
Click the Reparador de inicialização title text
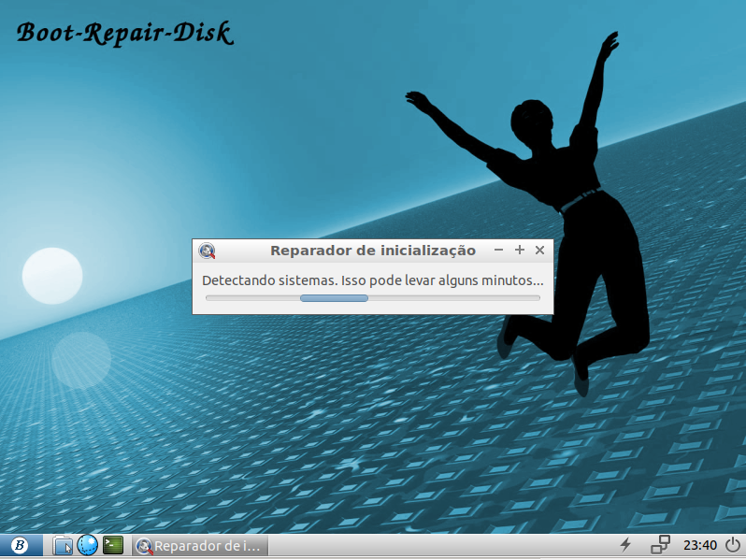pos(373,251)
